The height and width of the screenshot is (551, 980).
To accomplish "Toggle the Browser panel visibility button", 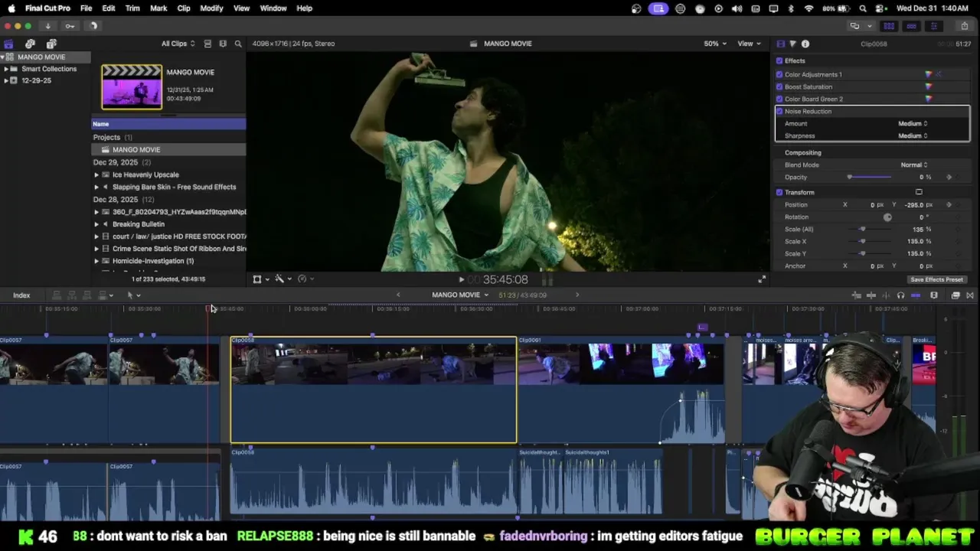I will tap(889, 26).
